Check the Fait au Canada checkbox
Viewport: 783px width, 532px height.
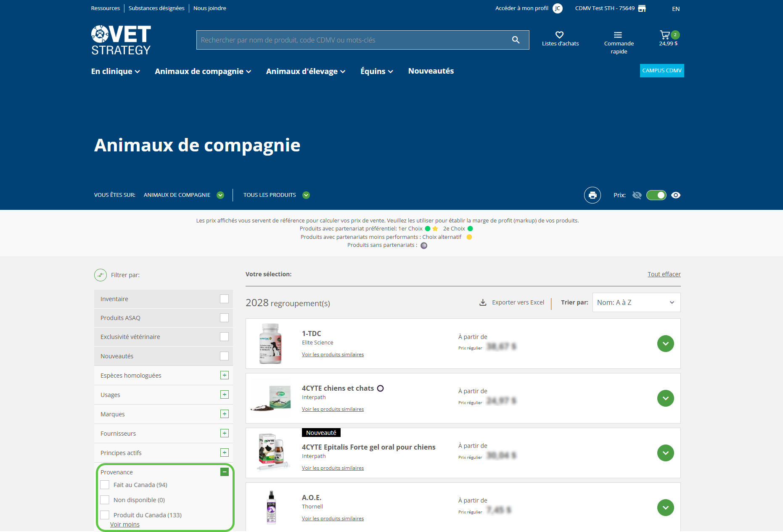(105, 485)
